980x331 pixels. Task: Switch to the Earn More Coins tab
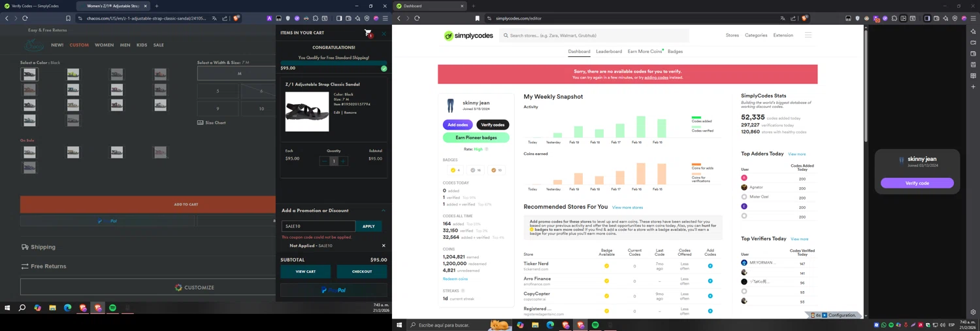tap(645, 51)
